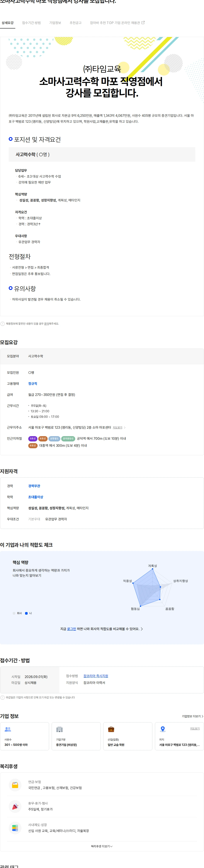Click the 사원수 people icon

pos(8,729)
